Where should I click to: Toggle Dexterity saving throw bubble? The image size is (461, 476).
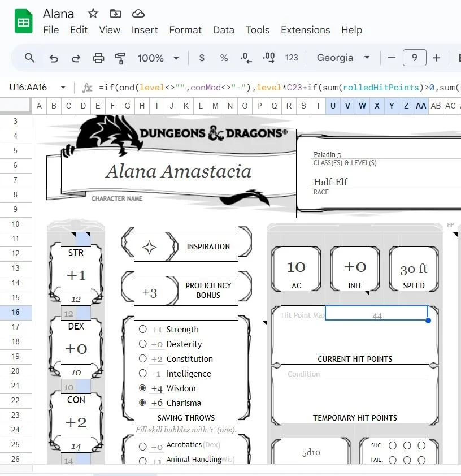[142, 344]
